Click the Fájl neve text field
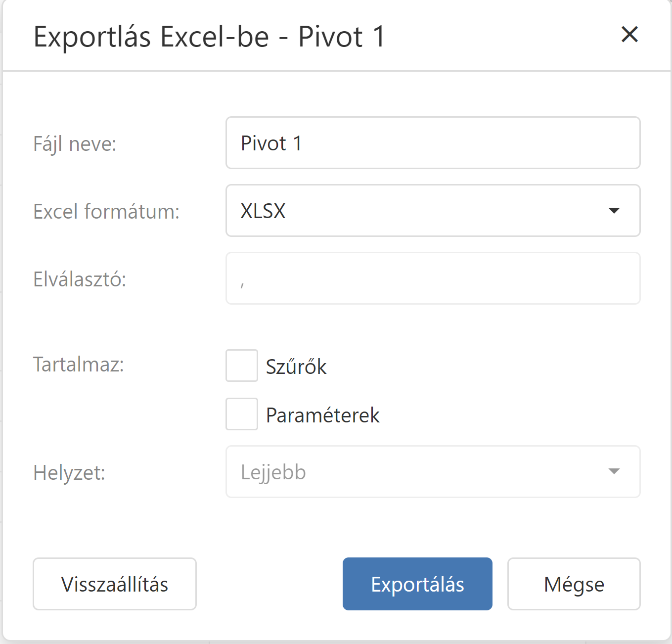The height and width of the screenshot is (644, 672). click(x=433, y=143)
